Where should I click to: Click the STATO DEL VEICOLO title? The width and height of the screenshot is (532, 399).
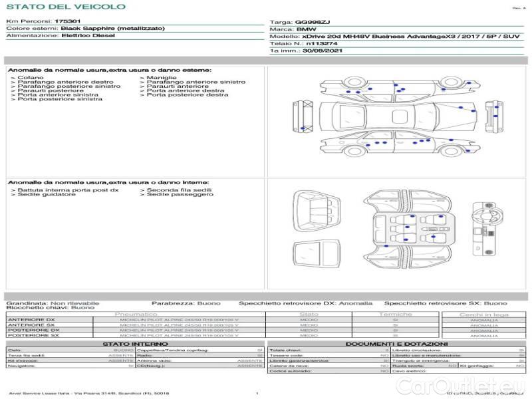pyautogui.click(x=65, y=7)
